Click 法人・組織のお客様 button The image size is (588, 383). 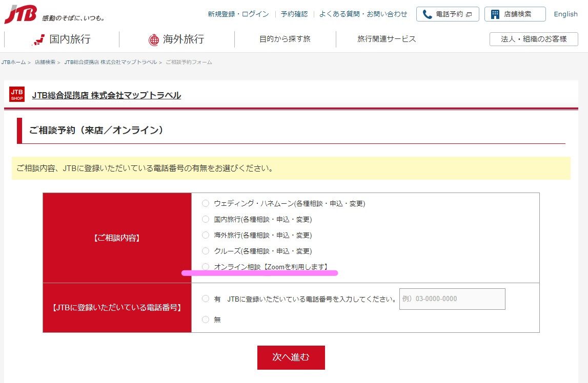[x=533, y=39]
